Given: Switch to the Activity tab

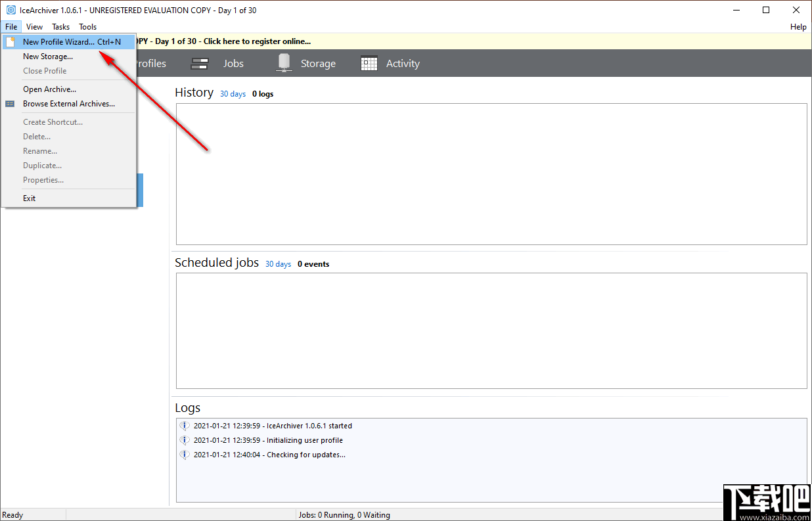Looking at the screenshot, I should point(403,64).
